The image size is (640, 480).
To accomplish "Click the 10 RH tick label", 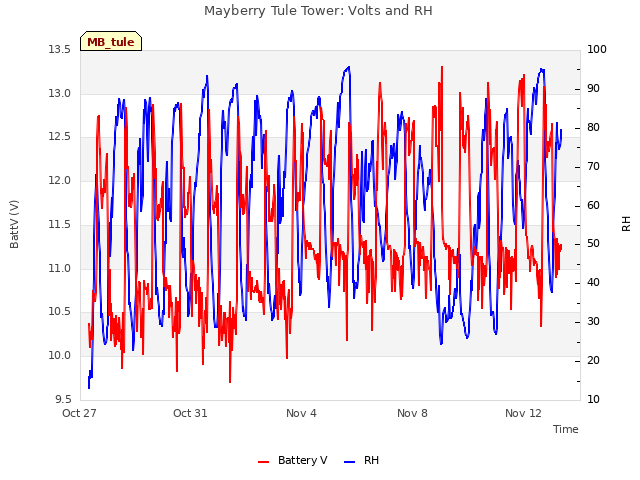I will tap(593, 399).
